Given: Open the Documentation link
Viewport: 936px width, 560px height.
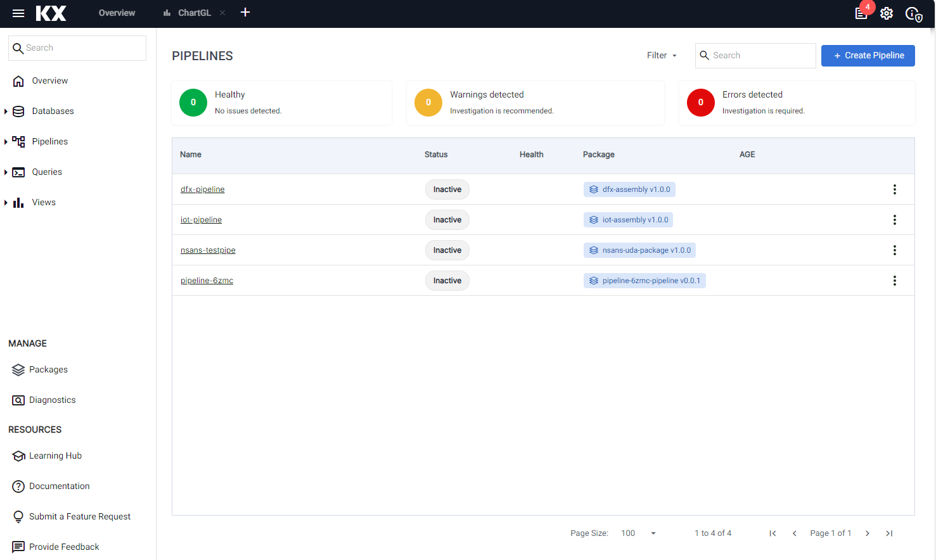Looking at the screenshot, I should point(59,487).
